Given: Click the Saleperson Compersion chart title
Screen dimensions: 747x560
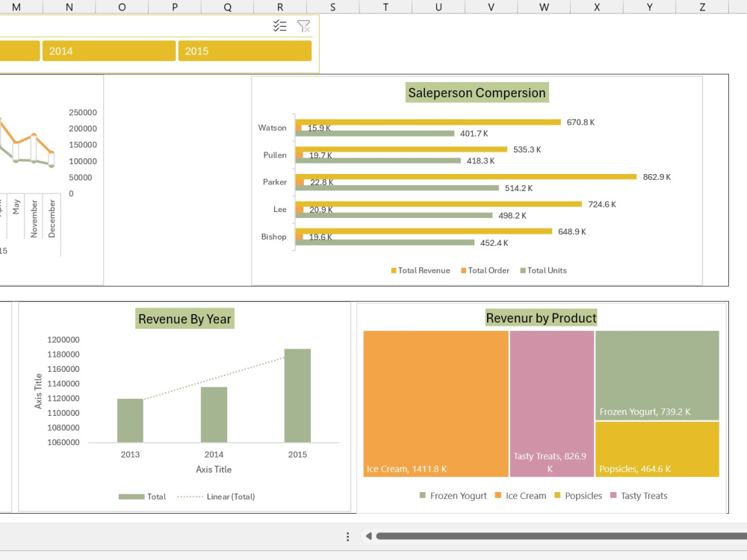Looking at the screenshot, I should point(477,93).
